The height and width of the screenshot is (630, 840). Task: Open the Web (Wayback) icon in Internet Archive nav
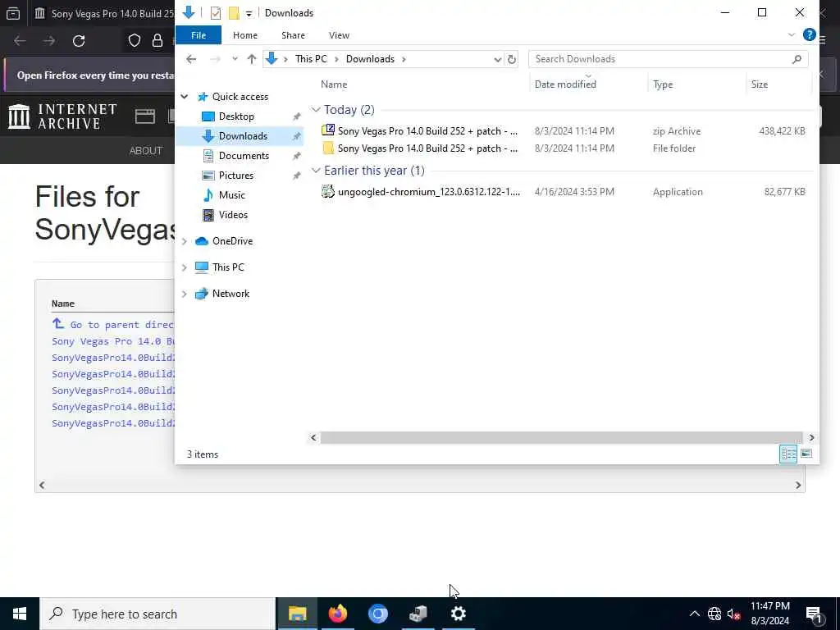point(144,116)
